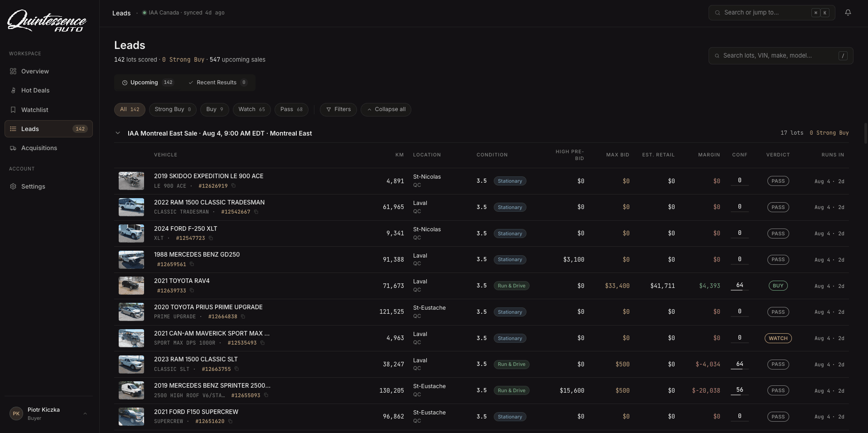Open the 2021 Toyota RAV4 thumbnail

131,286
